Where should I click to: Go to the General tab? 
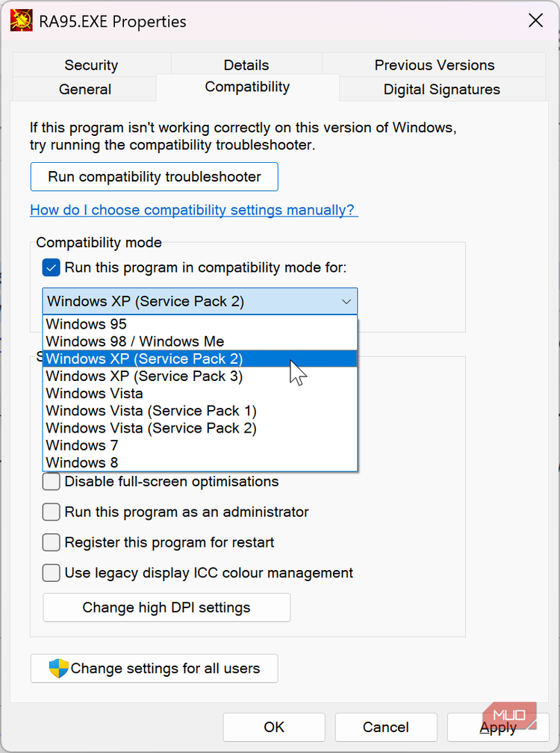84,89
